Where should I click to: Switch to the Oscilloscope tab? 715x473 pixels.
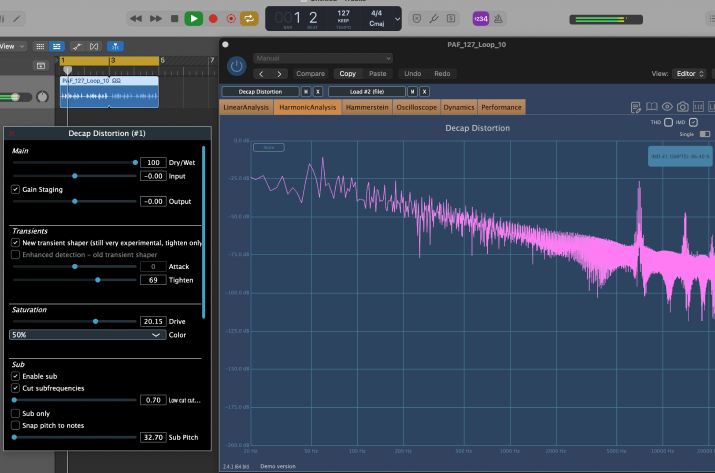[x=417, y=107]
